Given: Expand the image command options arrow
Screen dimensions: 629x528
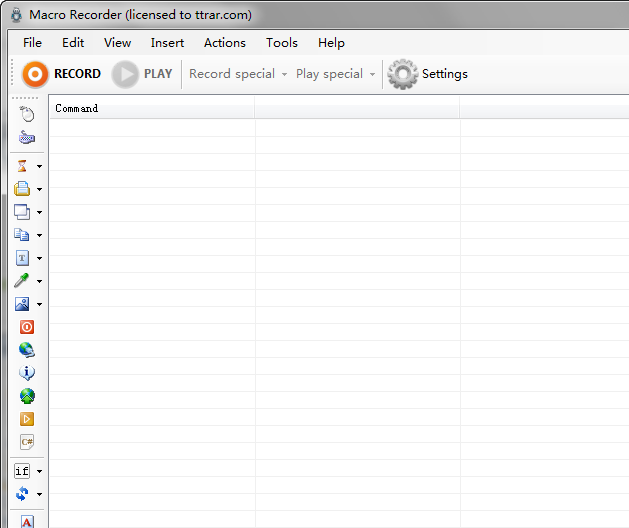Looking at the screenshot, I should [39, 304].
